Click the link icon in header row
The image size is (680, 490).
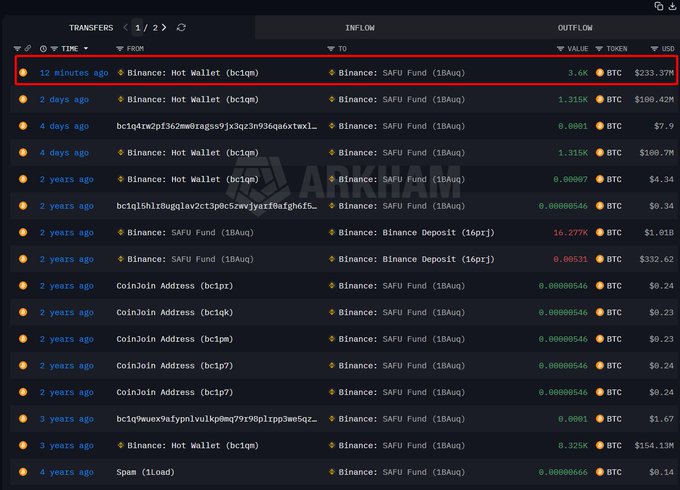click(28, 48)
